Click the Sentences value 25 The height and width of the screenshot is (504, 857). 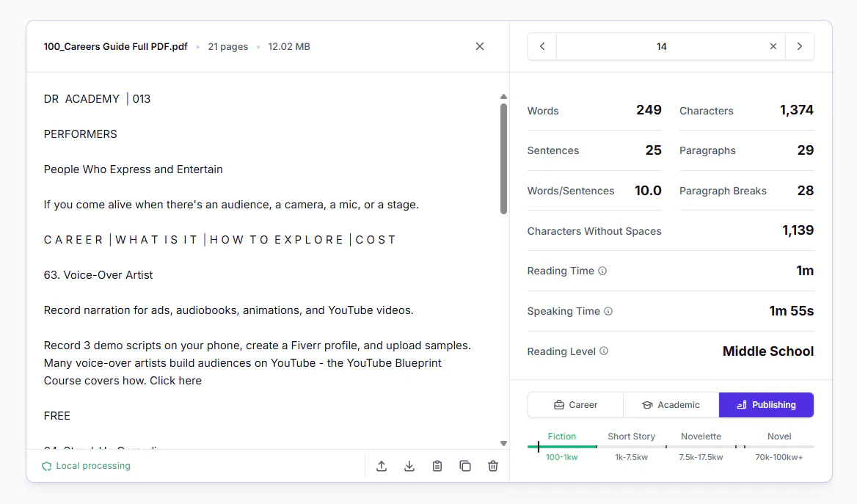(653, 150)
